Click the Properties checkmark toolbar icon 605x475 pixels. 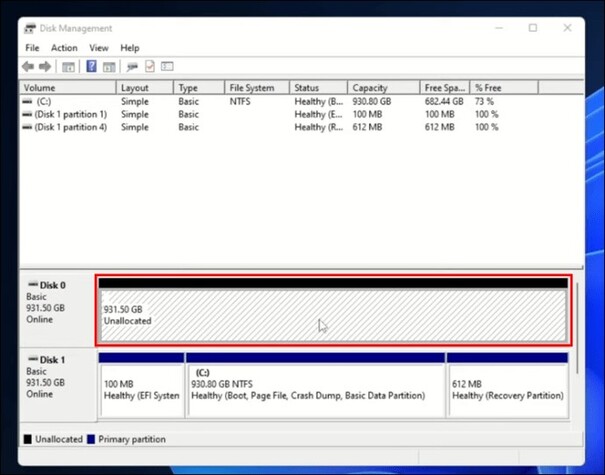pyautogui.click(x=150, y=67)
